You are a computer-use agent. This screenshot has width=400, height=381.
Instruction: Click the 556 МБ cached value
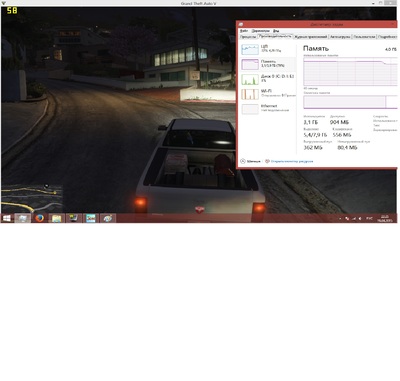click(x=342, y=135)
